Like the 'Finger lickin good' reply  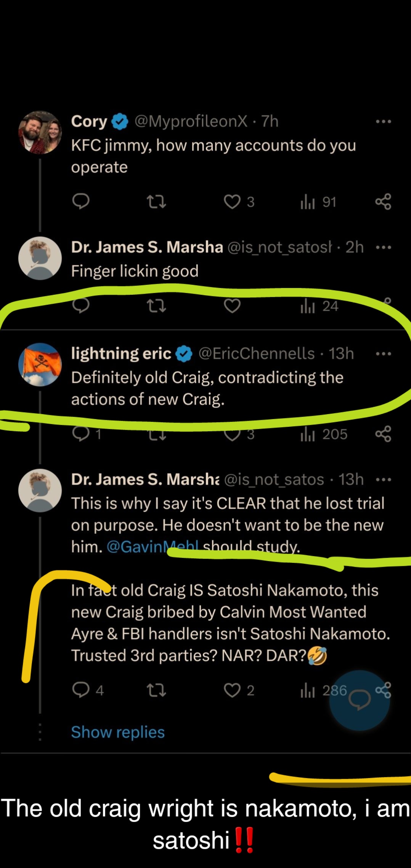(x=232, y=306)
